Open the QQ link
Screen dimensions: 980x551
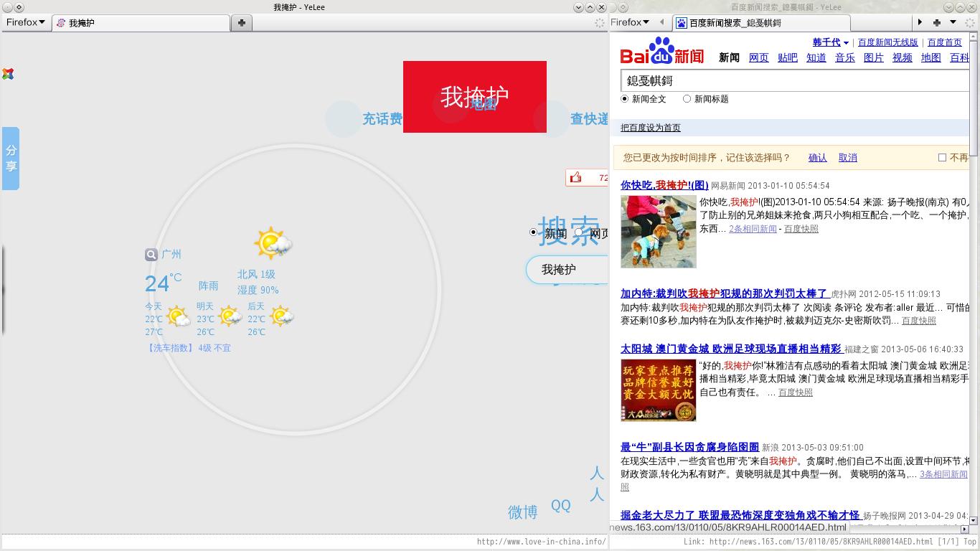pos(561,506)
